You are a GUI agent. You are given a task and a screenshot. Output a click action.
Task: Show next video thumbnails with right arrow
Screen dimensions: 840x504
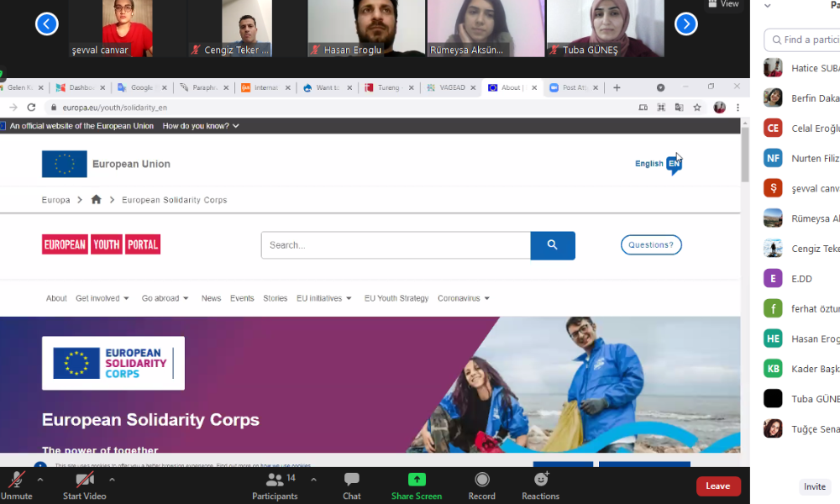tap(685, 24)
